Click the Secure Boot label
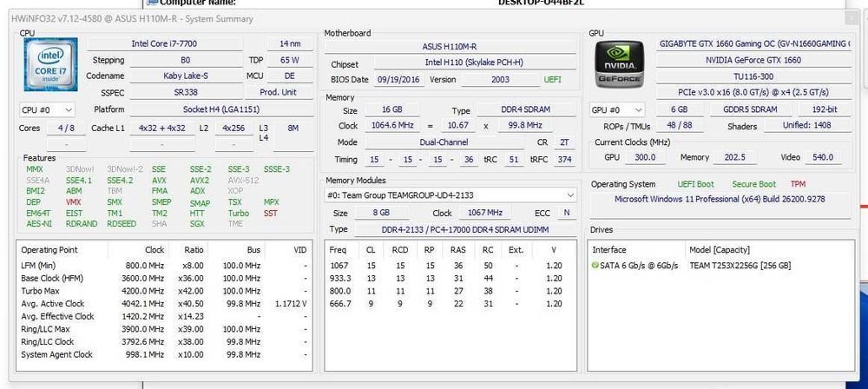Screen dimensions: 868x389 coord(754,184)
